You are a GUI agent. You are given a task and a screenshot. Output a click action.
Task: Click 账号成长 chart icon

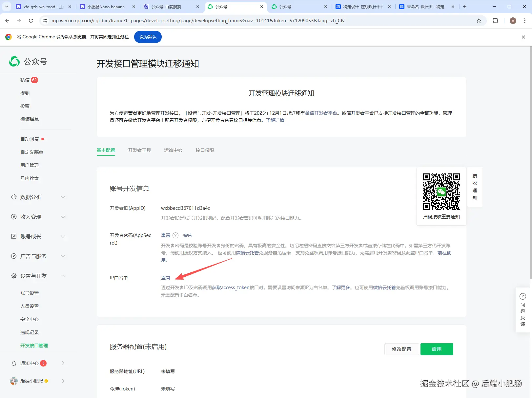click(x=14, y=236)
